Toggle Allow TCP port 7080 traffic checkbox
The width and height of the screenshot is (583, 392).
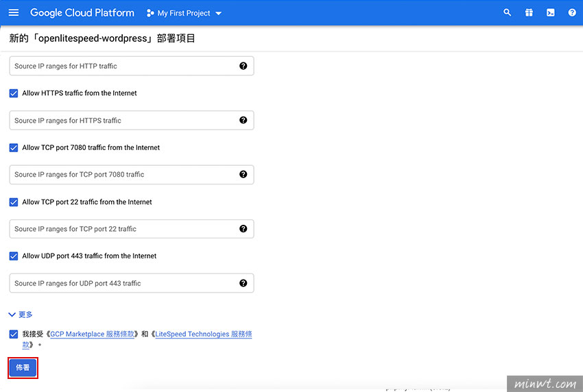(x=14, y=148)
